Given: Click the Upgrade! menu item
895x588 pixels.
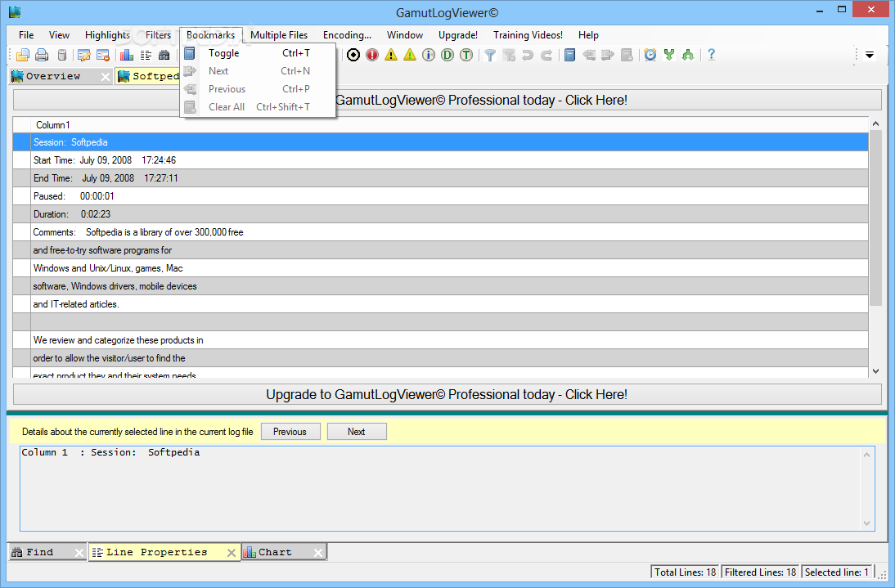Looking at the screenshot, I should click(x=458, y=35).
